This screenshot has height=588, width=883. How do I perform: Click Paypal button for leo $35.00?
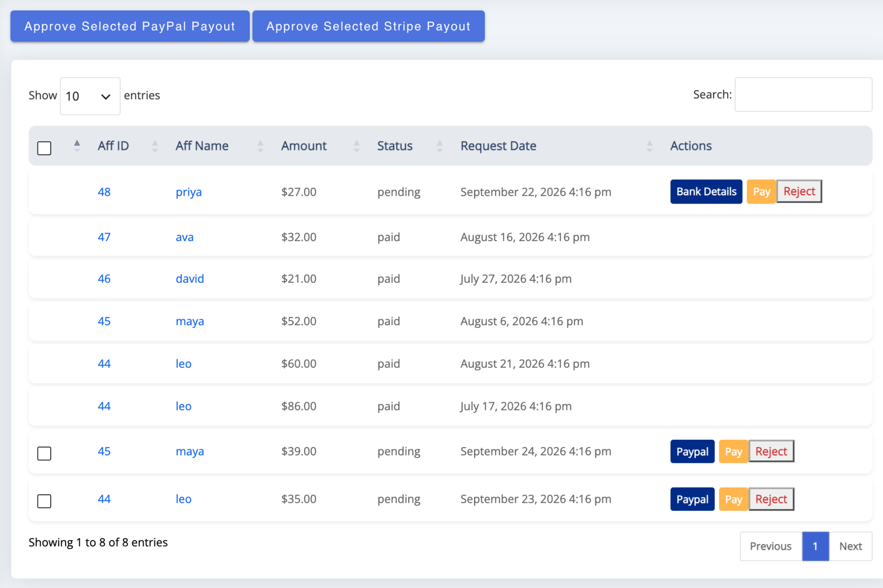692,499
